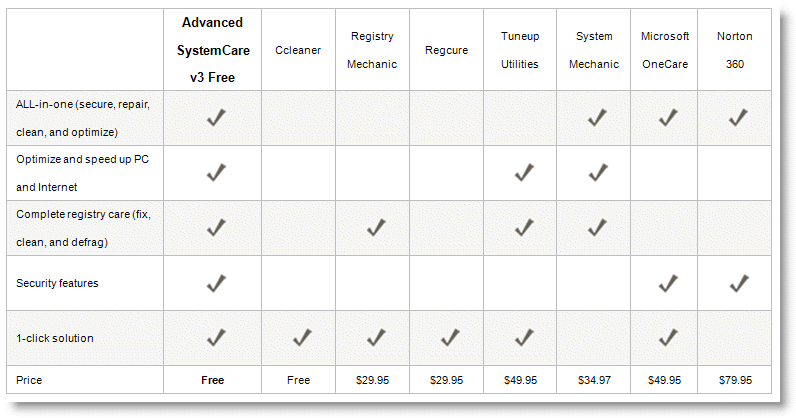Click Microsoft OneCare's Security features checkmark
This screenshot has height=418, width=796.
coord(668,283)
